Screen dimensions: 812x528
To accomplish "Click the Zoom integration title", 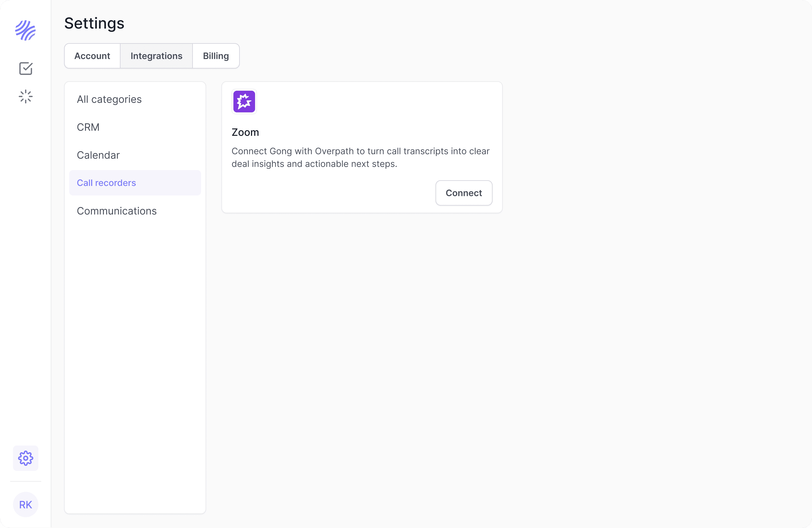I will coord(245,132).
